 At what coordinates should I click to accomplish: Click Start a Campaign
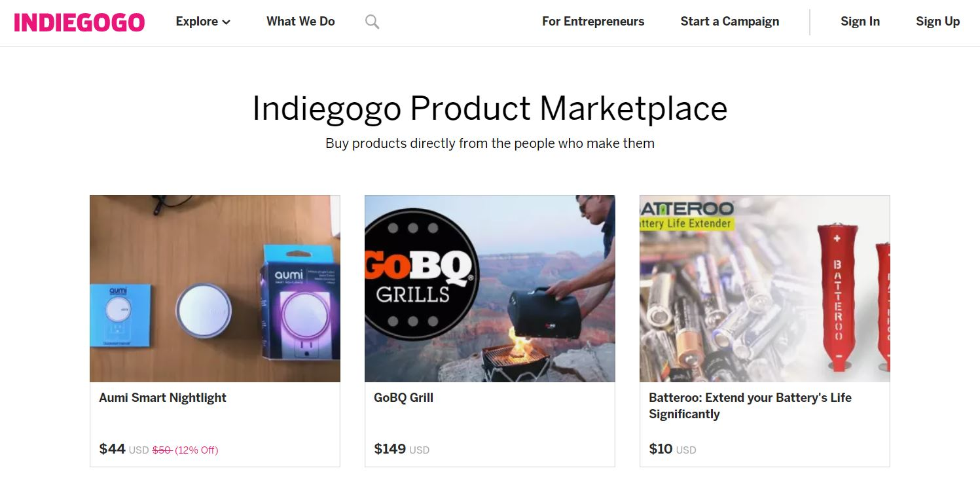point(729,21)
